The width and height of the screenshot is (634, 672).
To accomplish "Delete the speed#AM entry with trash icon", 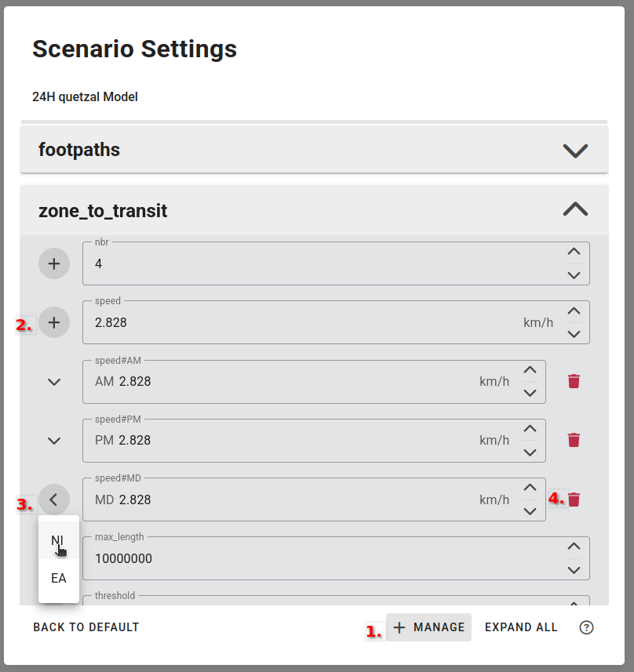I will point(574,381).
